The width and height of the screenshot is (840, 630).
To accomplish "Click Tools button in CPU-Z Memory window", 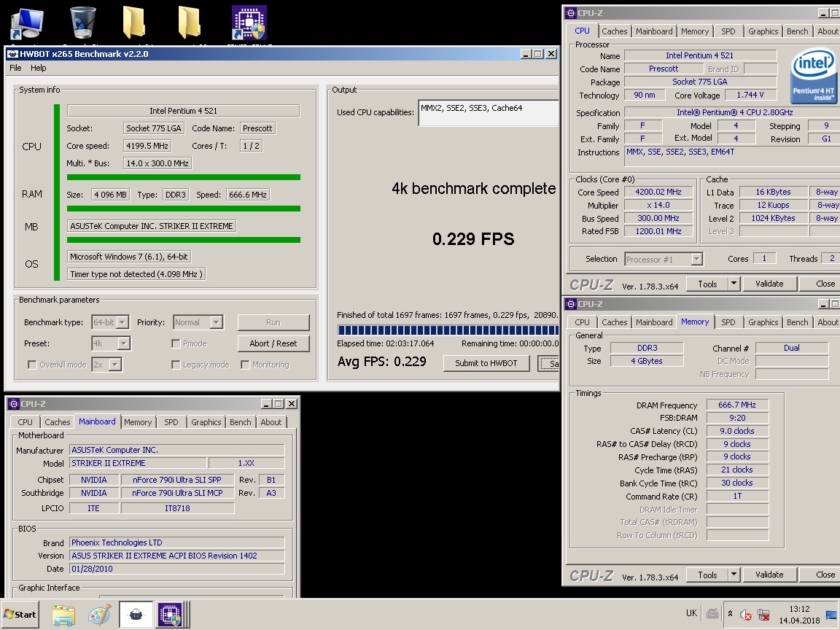I will click(707, 575).
